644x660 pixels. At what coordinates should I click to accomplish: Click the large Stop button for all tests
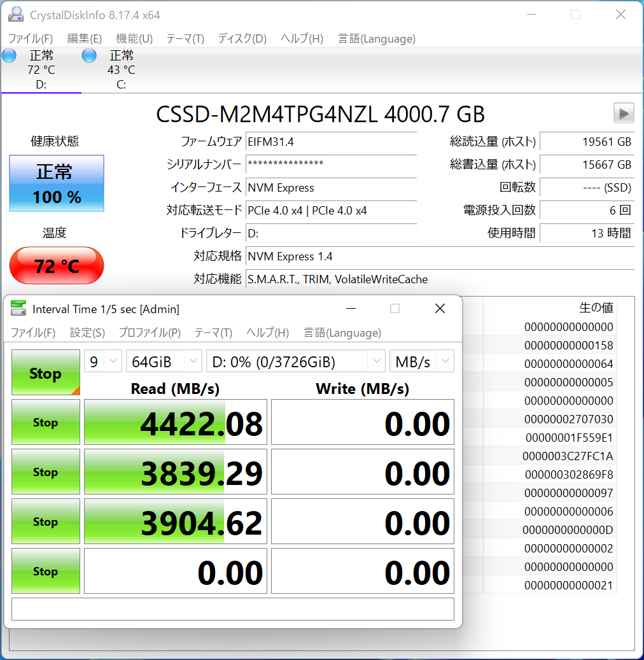[45, 372]
